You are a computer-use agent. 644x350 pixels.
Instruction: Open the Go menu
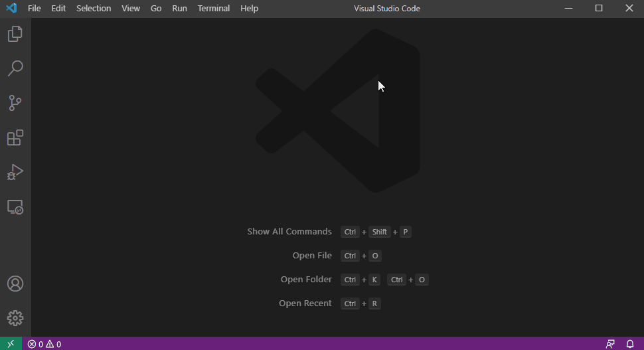pos(155,8)
